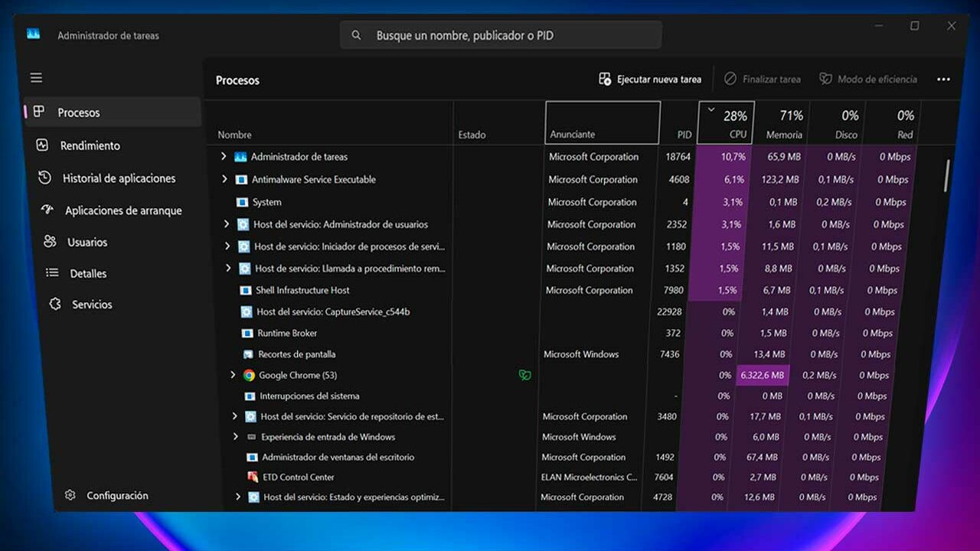
Task: Sort by Anunciante column header
Action: coord(603,122)
